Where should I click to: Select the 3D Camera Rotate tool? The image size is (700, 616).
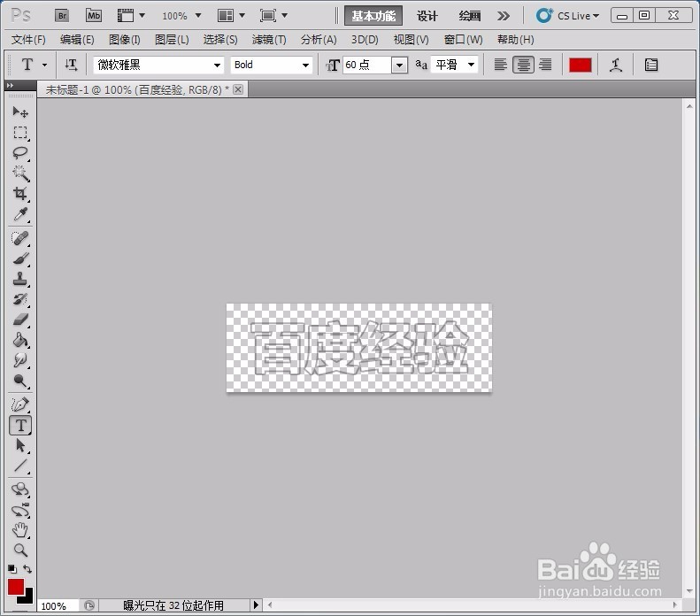tap(20, 510)
